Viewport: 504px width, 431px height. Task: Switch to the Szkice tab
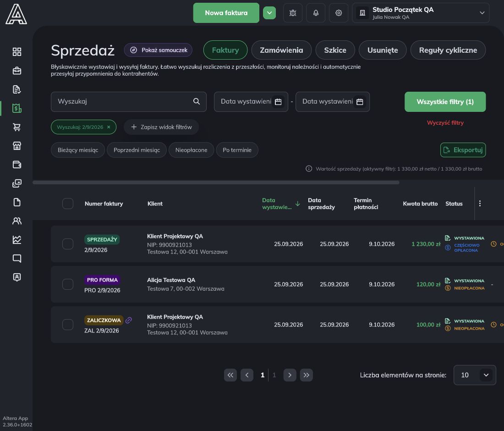[x=335, y=50]
